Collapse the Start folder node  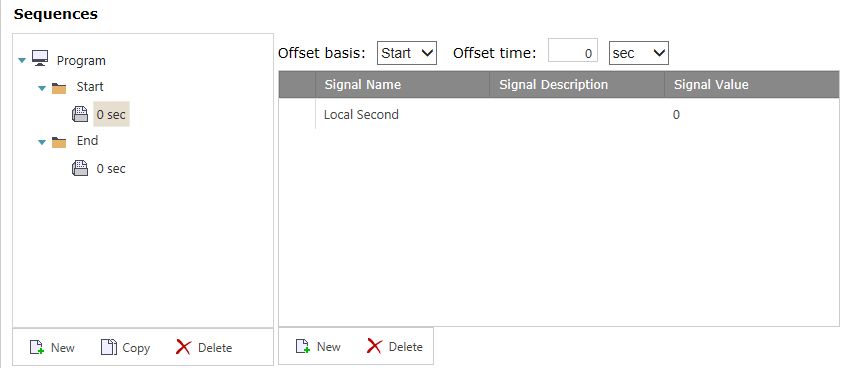[x=42, y=88]
